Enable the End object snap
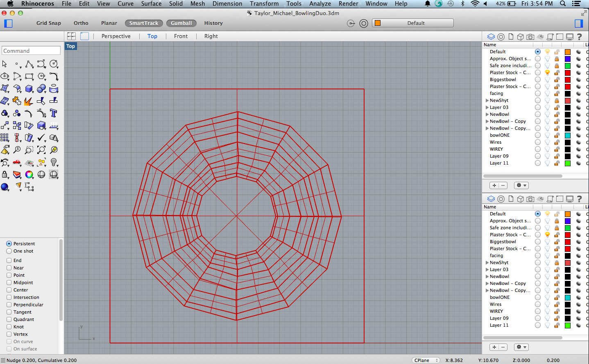 (9, 260)
